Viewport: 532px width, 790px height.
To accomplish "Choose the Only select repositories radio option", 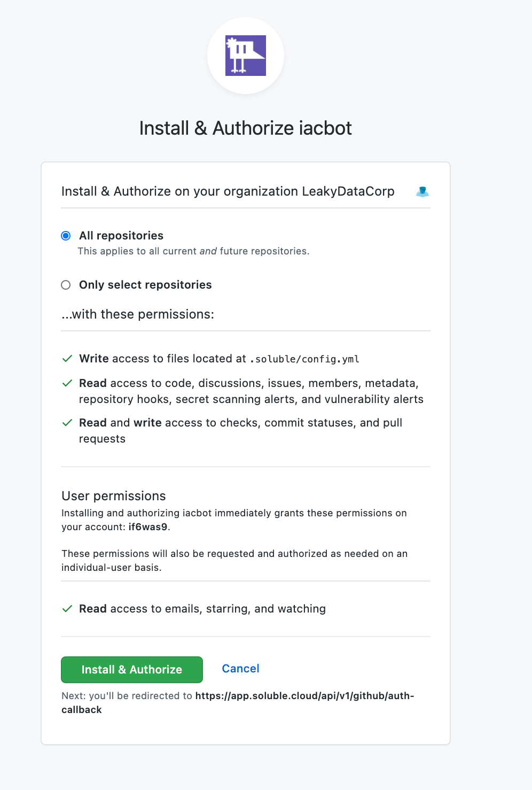I will click(x=66, y=285).
